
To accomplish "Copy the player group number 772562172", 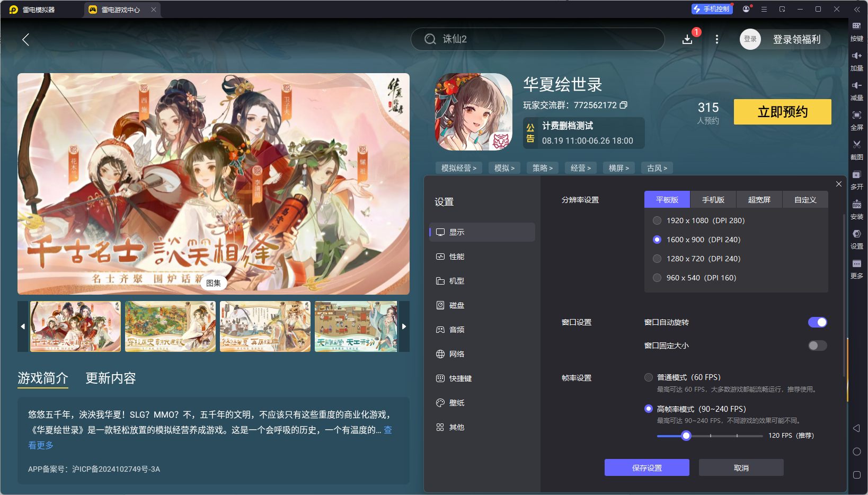I will click(x=624, y=105).
